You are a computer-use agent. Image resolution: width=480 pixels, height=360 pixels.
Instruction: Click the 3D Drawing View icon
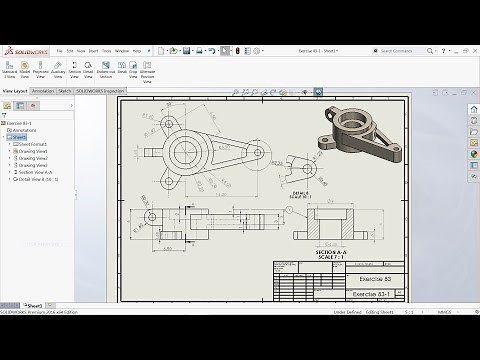tap(283, 92)
